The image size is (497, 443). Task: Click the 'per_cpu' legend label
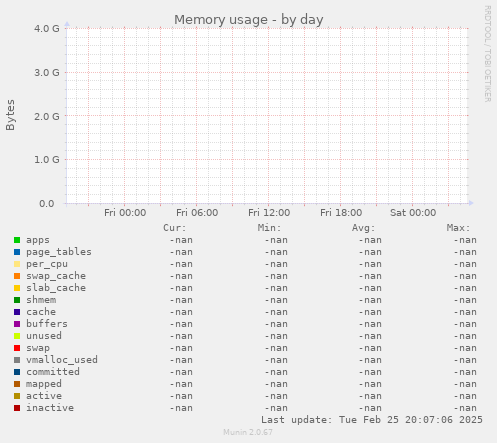point(47,264)
